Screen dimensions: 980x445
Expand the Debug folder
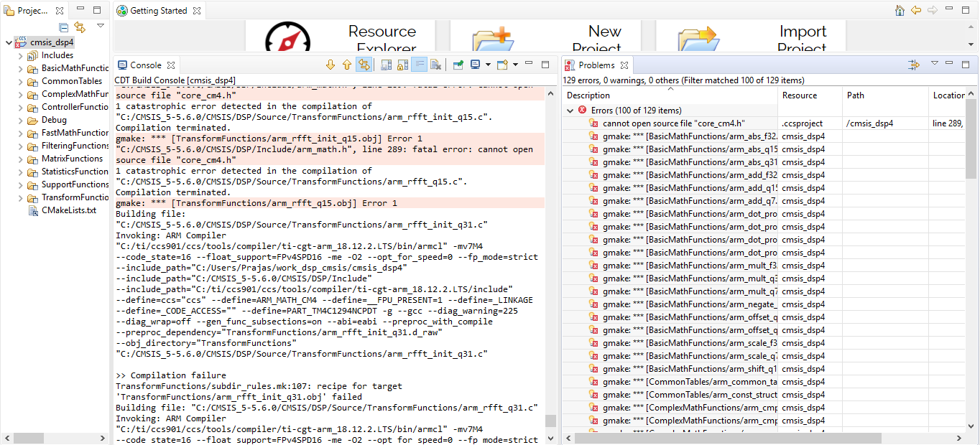(20, 120)
